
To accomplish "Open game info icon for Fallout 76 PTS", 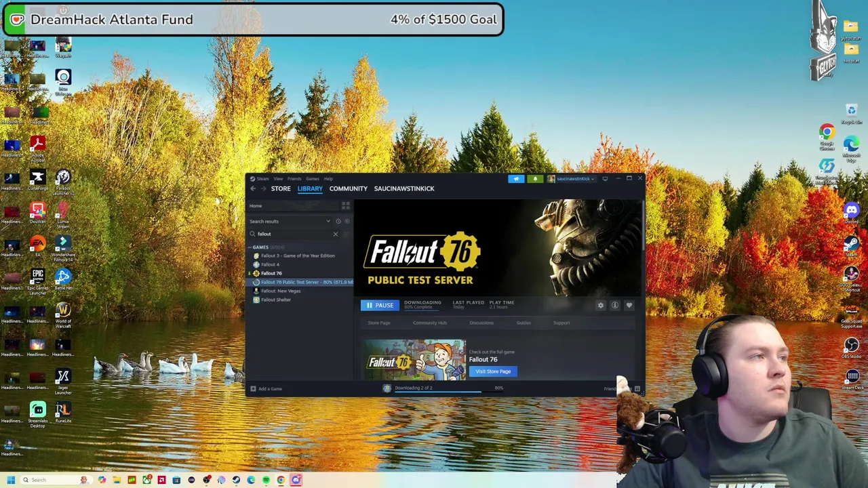I will tap(614, 306).
